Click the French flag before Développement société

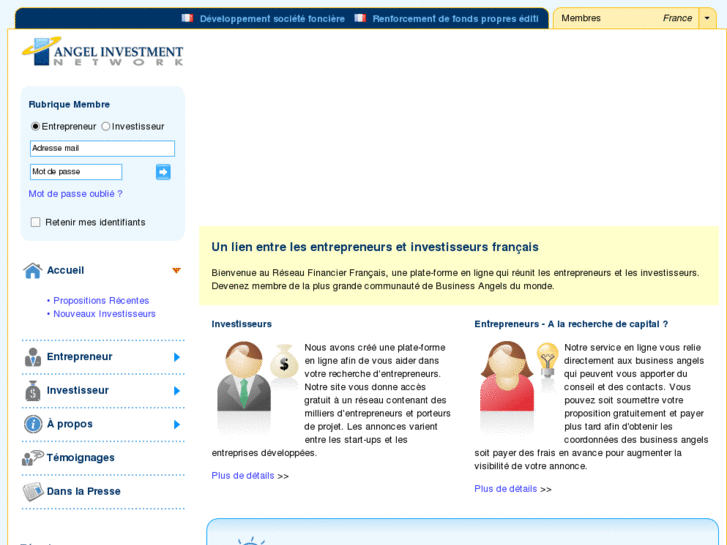(x=187, y=18)
